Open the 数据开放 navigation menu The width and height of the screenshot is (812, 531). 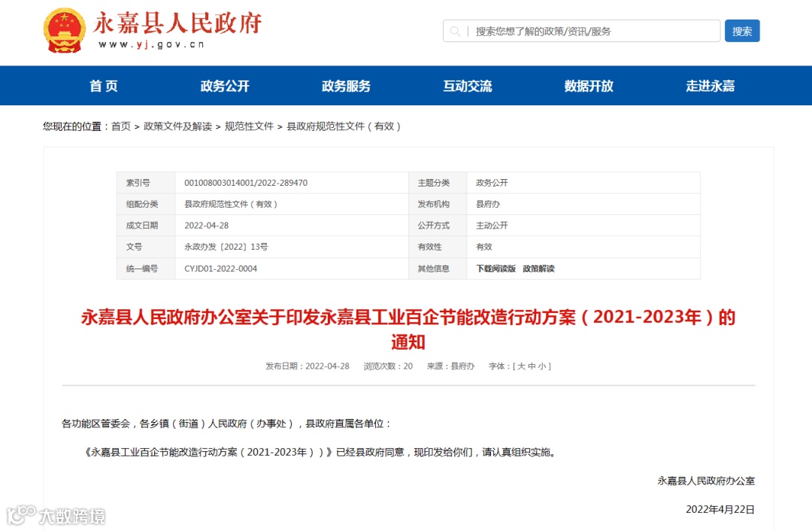coord(589,86)
